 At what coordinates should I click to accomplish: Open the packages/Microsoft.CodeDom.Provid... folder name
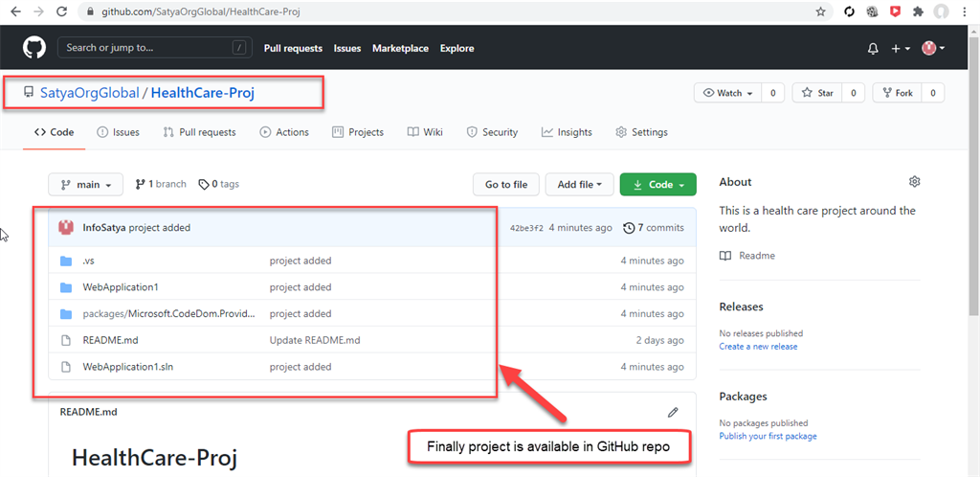click(169, 314)
